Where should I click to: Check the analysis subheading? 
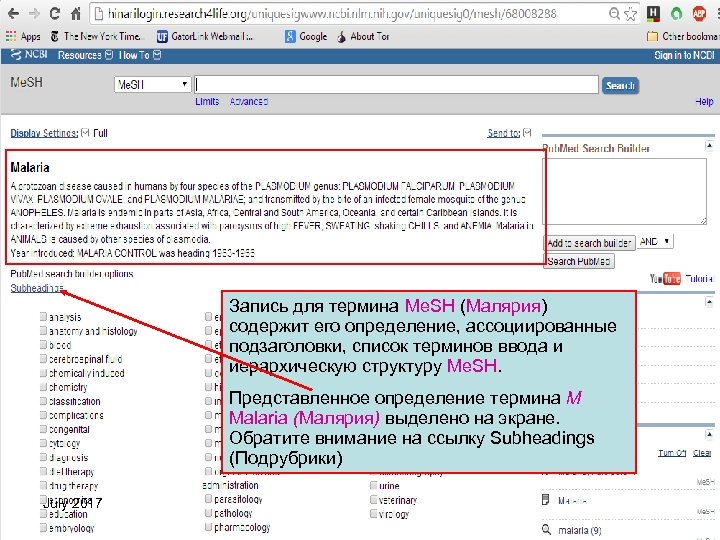[43, 316]
